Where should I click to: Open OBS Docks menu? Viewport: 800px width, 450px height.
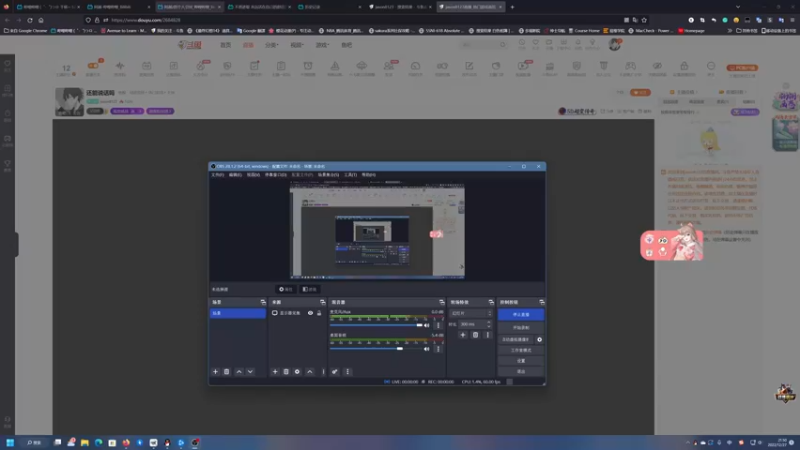(x=276, y=174)
